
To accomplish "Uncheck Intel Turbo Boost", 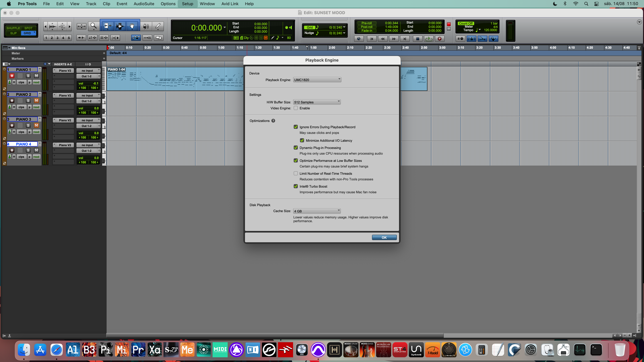I will pos(296,186).
